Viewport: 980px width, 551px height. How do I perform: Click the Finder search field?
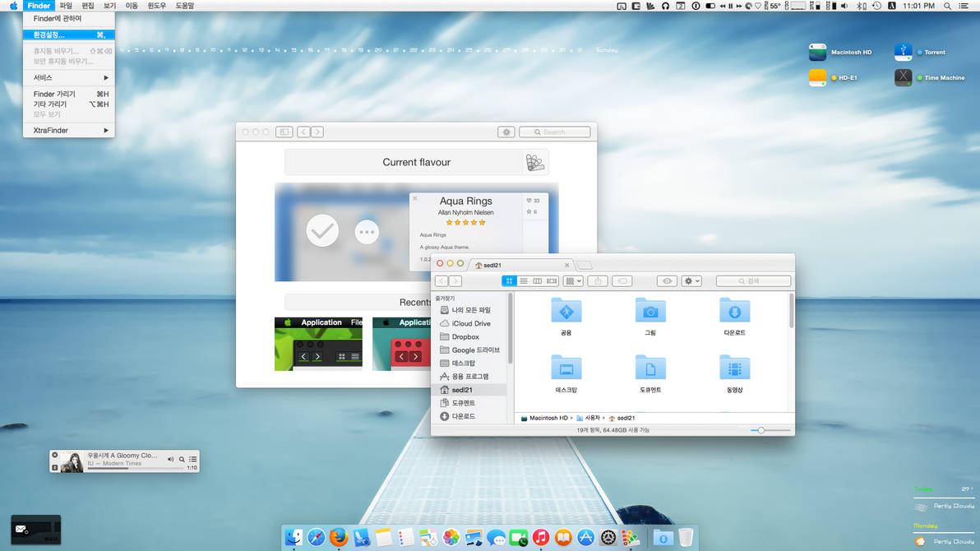click(753, 281)
